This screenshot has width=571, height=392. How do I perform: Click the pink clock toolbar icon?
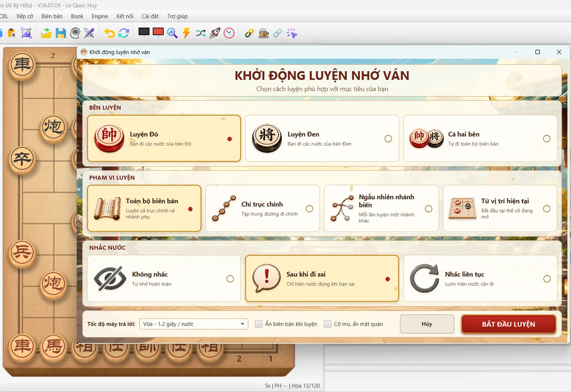pos(229,33)
